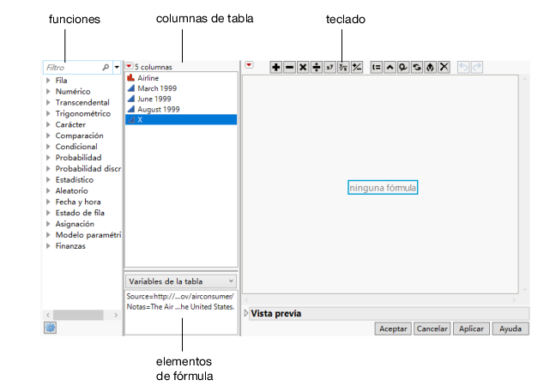This screenshot has width=556, height=392.
Task: Click into the Filtro search field
Action: [x=72, y=66]
